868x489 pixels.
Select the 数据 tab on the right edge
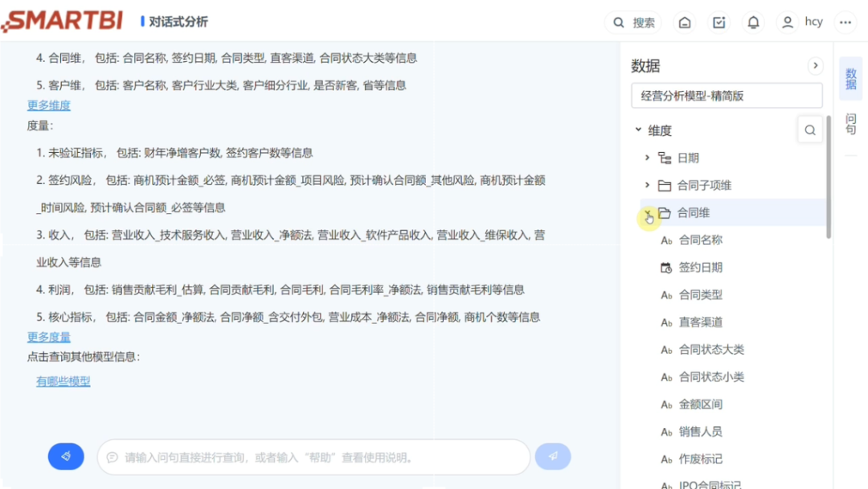pos(850,78)
